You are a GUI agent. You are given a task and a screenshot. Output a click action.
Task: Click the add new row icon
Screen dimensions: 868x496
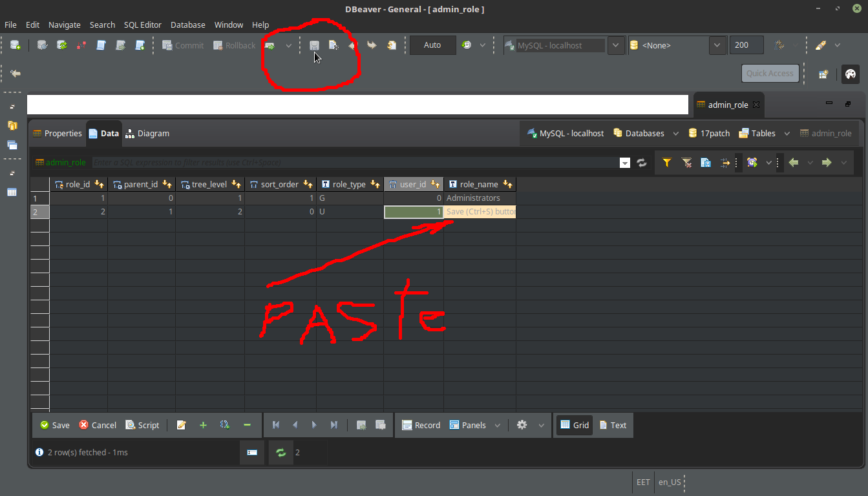[x=203, y=425]
